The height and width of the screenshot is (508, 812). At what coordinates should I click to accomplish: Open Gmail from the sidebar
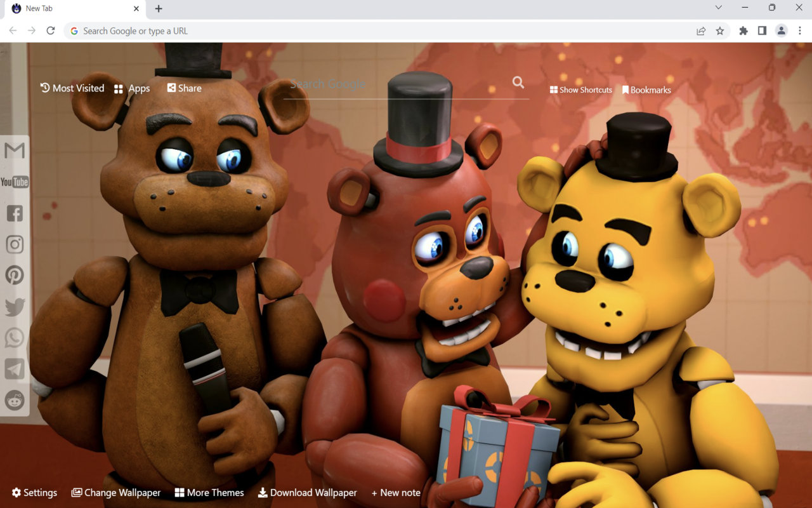coord(15,150)
